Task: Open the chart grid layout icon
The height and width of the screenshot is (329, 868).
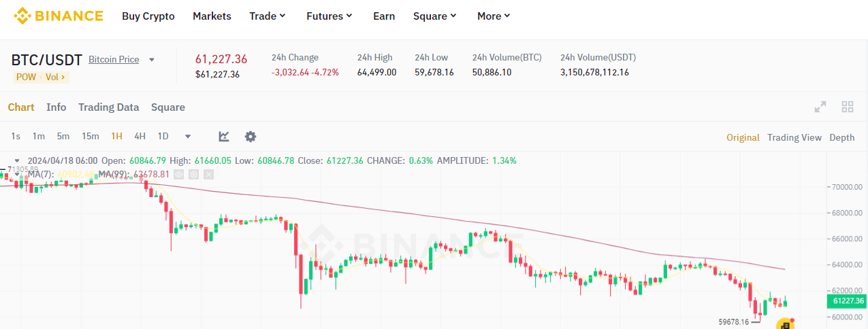Action: (848, 107)
